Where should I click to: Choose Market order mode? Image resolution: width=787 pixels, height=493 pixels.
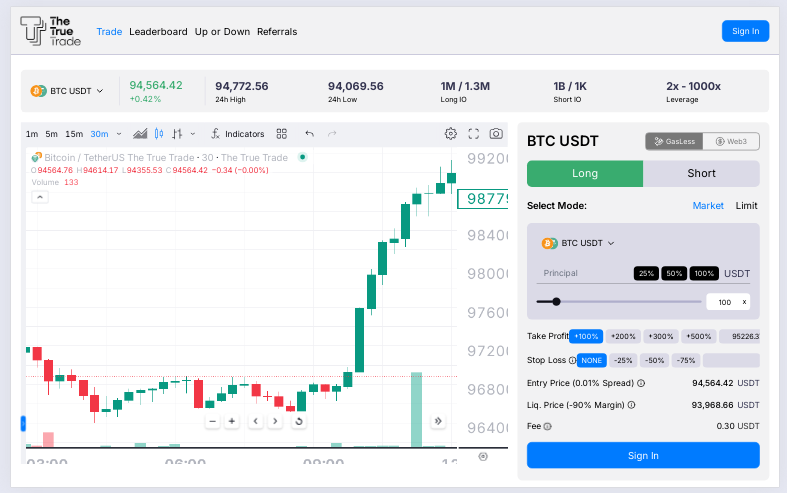pos(708,205)
